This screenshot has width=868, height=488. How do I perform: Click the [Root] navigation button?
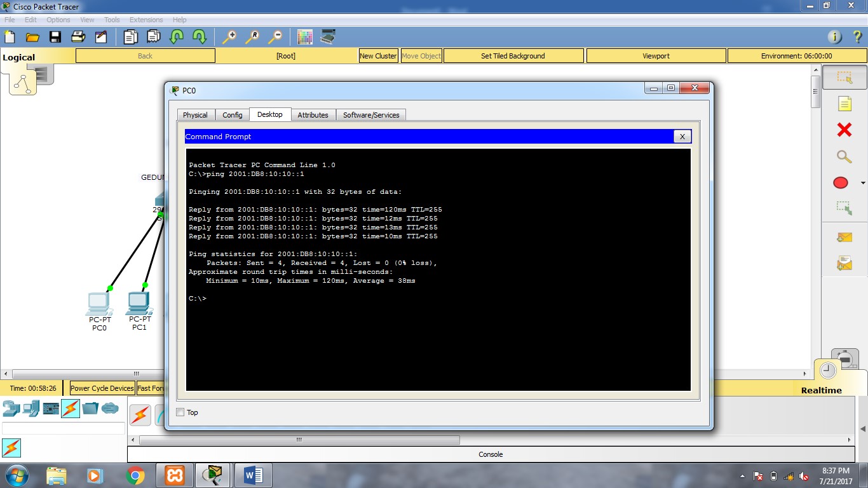(x=286, y=56)
